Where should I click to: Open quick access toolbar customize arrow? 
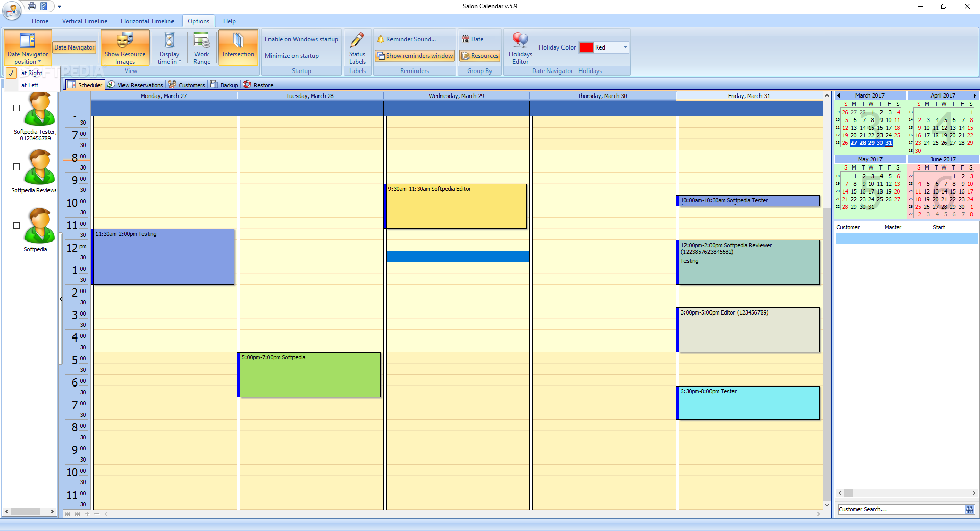click(x=59, y=6)
